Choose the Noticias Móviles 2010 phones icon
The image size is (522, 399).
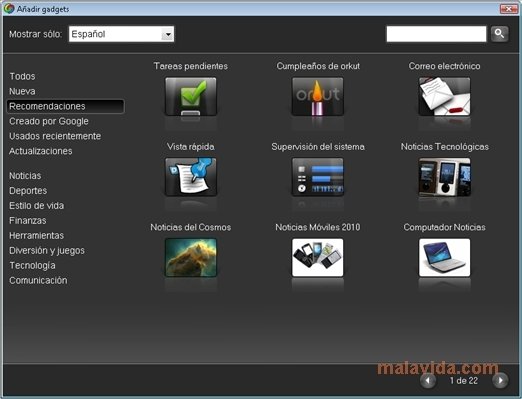pyautogui.click(x=318, y=257)
